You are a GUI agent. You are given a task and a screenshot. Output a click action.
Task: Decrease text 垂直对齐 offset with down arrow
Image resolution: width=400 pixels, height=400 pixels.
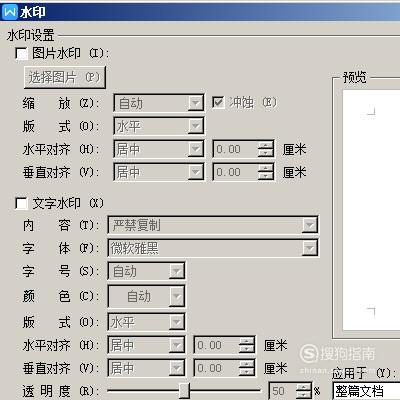pyautogui.click(x=247, y=372)
